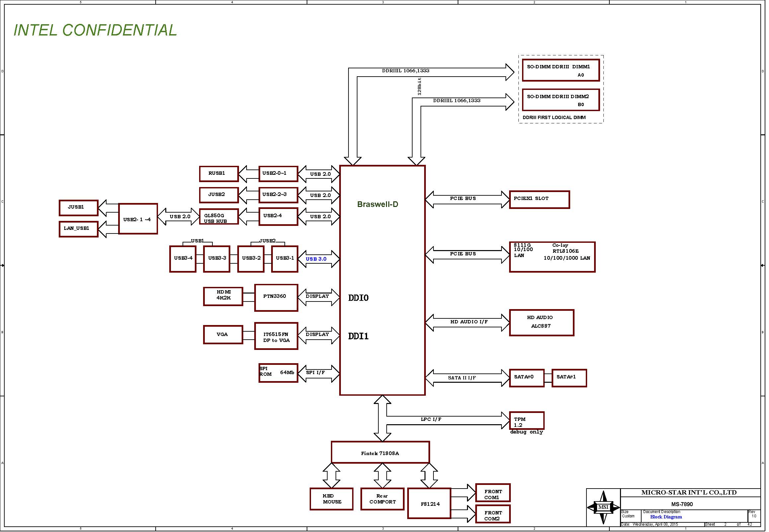Viewport: 769px width, 532px height.
Task: Select the SO-DIMM DDRIII DIMM1 block
Action: (561, 70)
